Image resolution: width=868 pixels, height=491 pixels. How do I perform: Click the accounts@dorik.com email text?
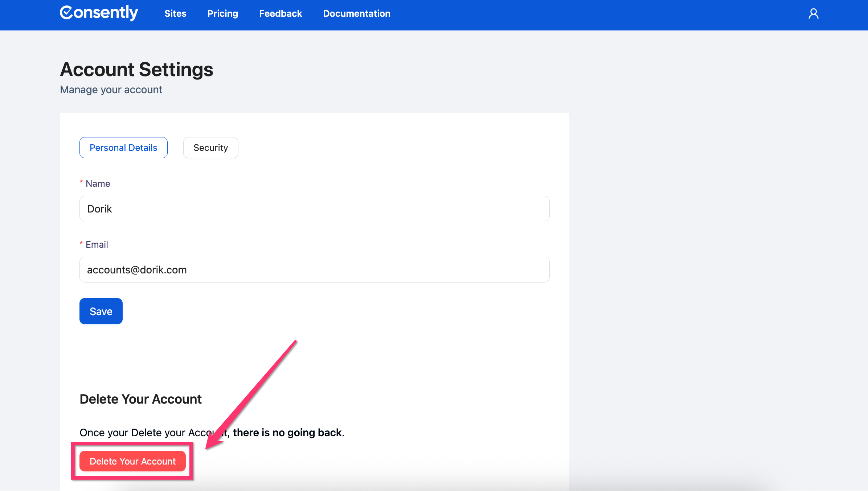coord(137,270)
